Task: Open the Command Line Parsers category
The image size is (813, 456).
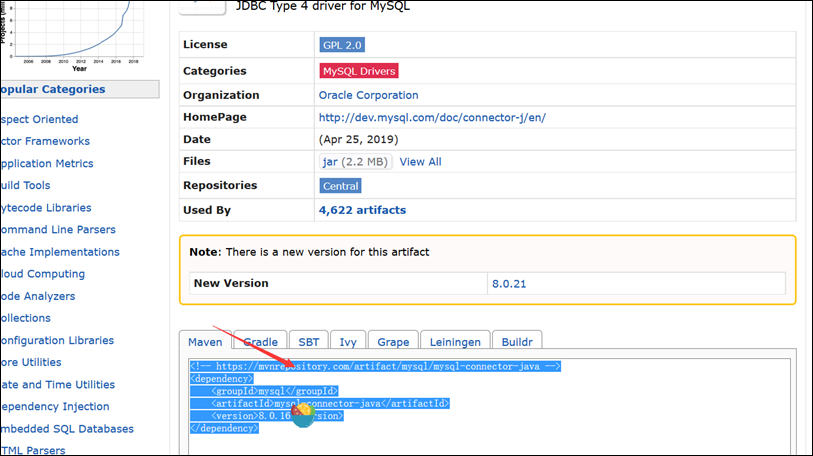Action: tap(58, 229)
